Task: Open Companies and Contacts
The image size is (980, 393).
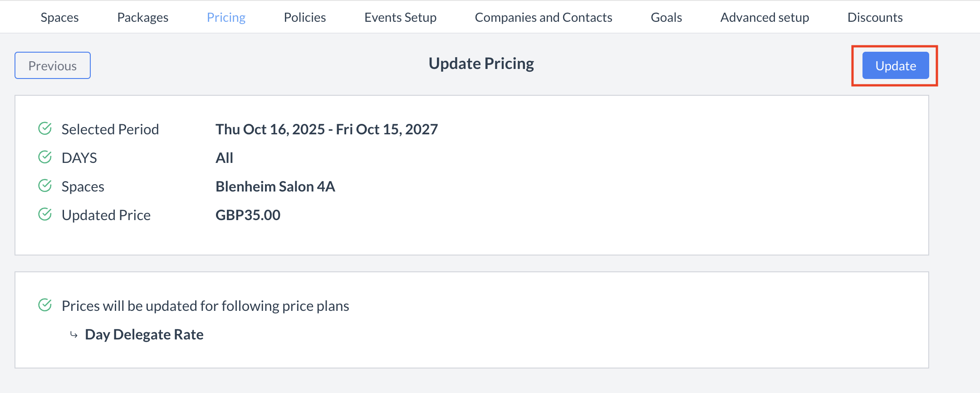Action: [x=543, y=17]
